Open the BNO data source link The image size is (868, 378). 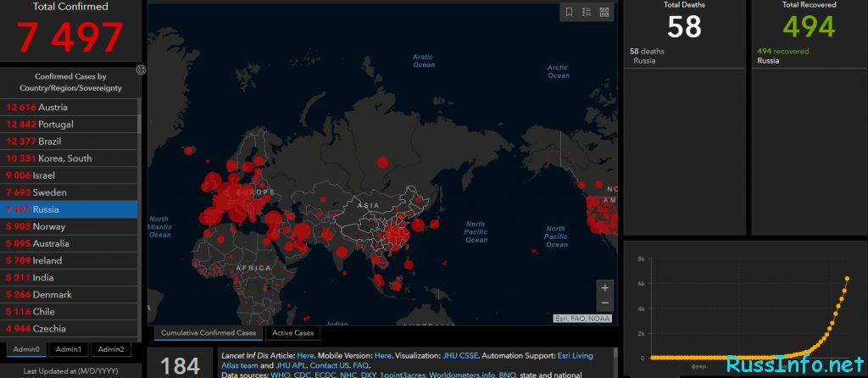[x=507, y=375]
